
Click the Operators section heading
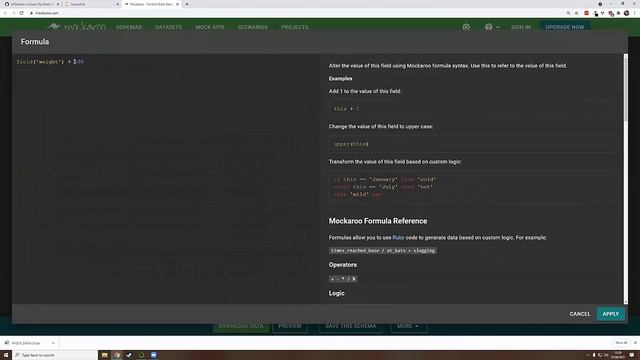coord(342,265)
